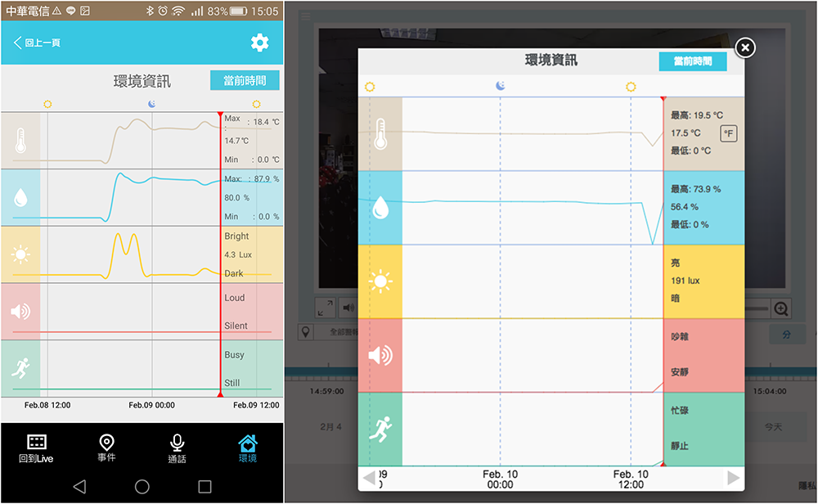Tap Android home circle button
The height and width of the screenshot is (504, 818).
point(142,487)
